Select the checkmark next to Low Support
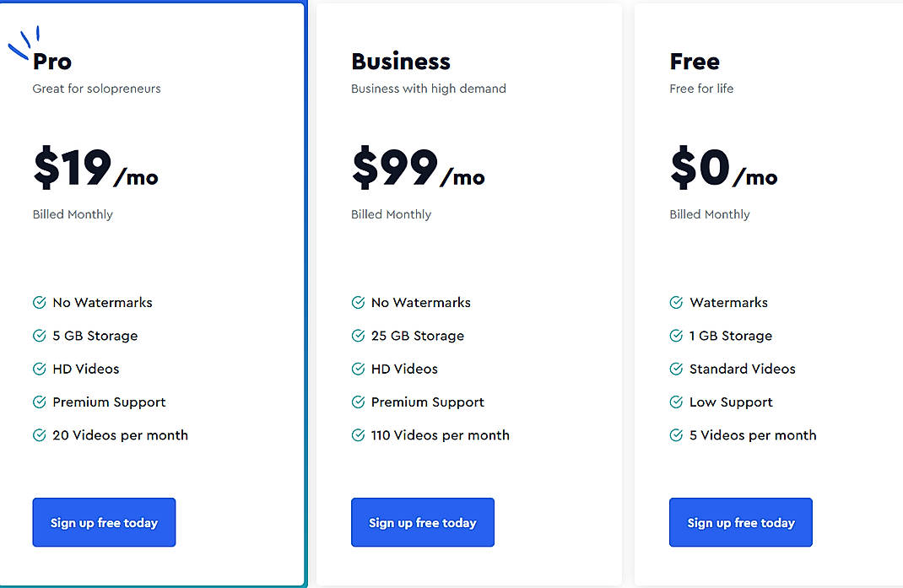This screenshot has width=903, height=588. point(675,402)
